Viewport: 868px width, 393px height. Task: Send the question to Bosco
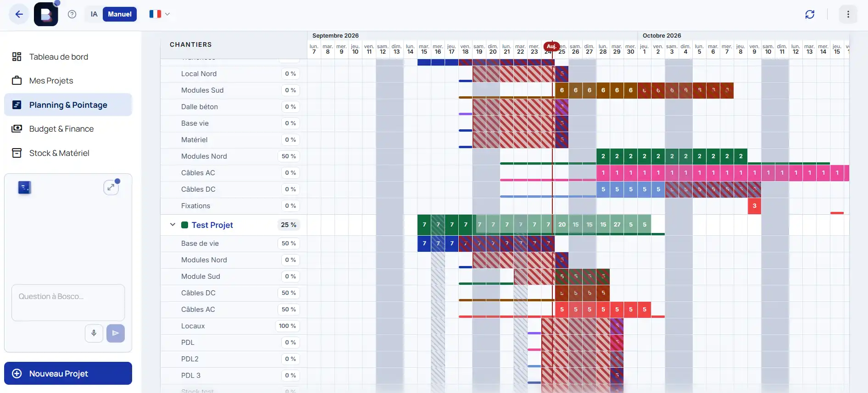tap(116, 333)
